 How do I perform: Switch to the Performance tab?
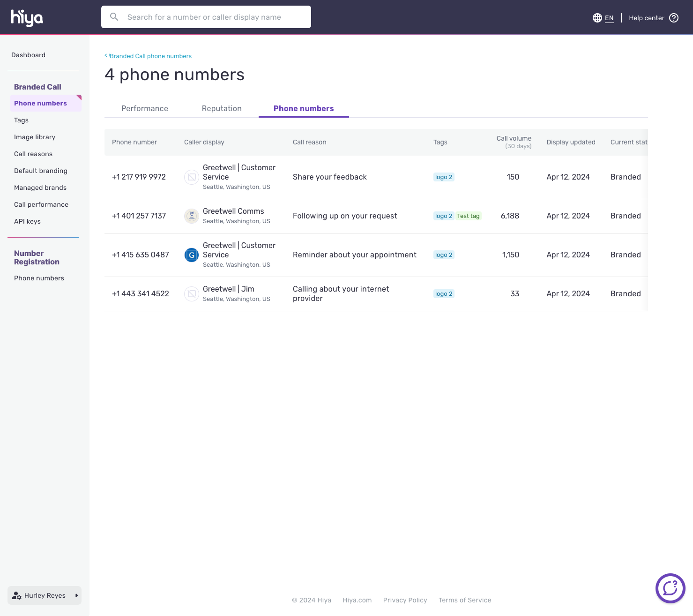(x=145, y=108)
